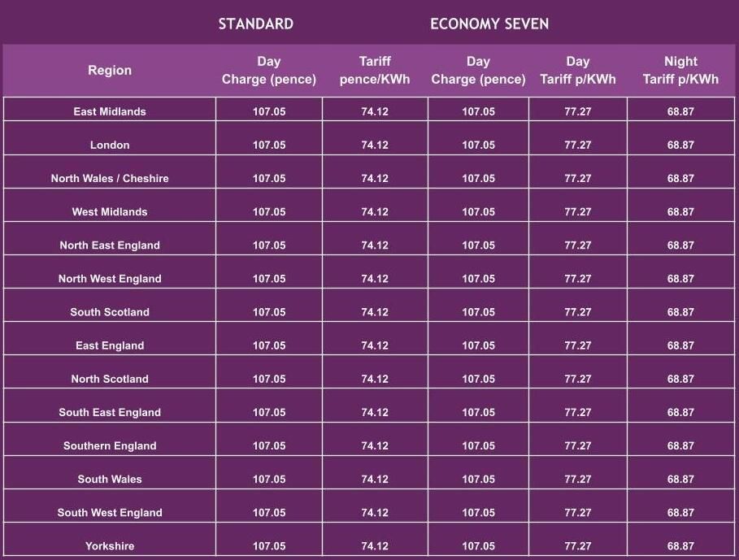Select the Tariff pence/KWh column header
Image resolution: width=739 pixels, height=560 pixels.
[375, 70]
